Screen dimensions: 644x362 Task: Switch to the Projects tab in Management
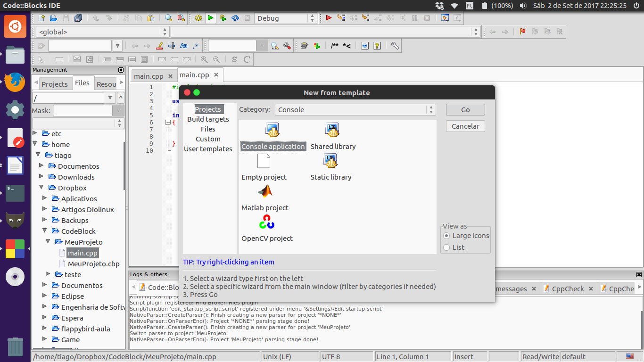[55, 84]
